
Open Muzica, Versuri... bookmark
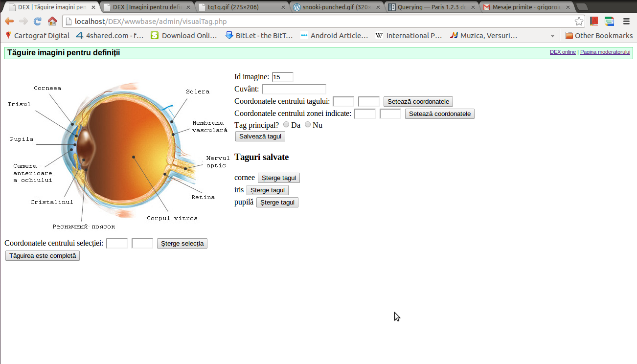point(483,35)
